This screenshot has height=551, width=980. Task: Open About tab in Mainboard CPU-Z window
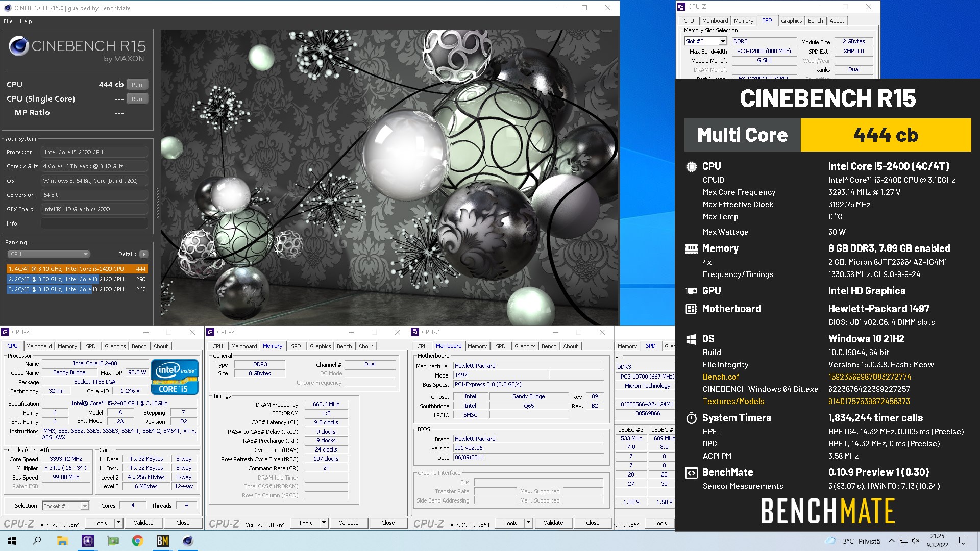tap(570, 346)
